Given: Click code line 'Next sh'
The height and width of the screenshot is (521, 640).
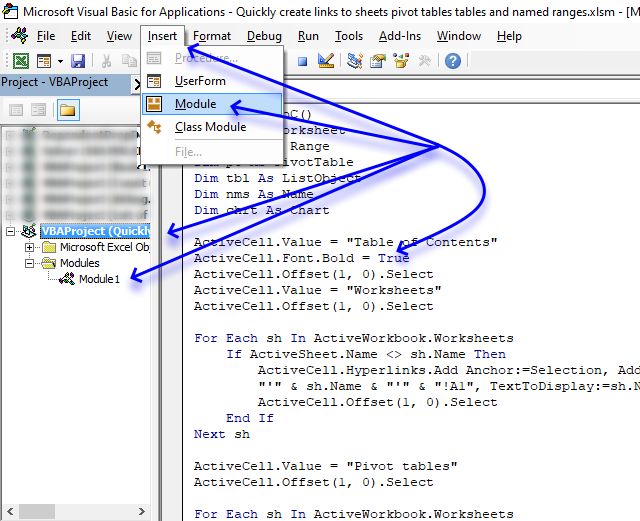Looking at the screenshot, I should [x=222, y=434].
